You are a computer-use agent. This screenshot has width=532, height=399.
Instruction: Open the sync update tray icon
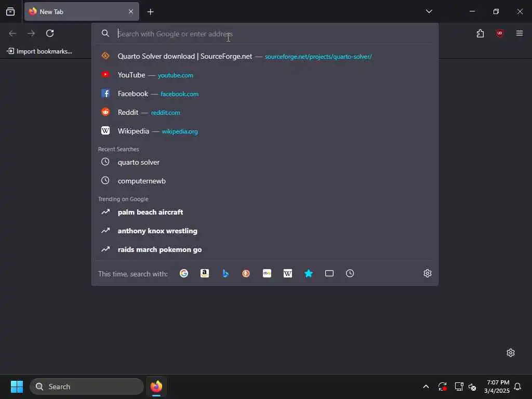pos(443,387)
